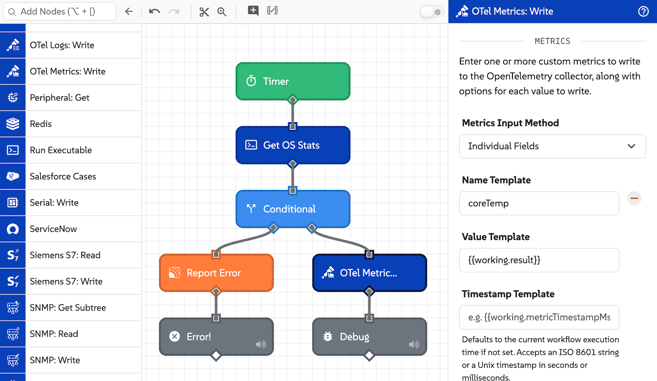
Task: Click the Redis node icon
Action: (13, 124)
